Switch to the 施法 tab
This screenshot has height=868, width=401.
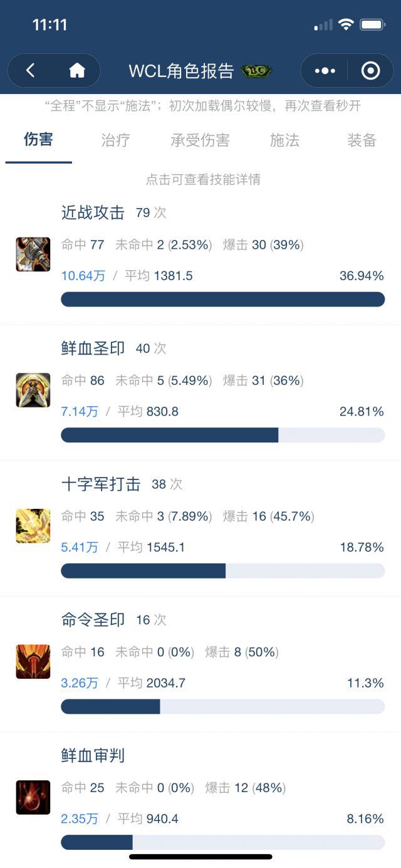284,140
